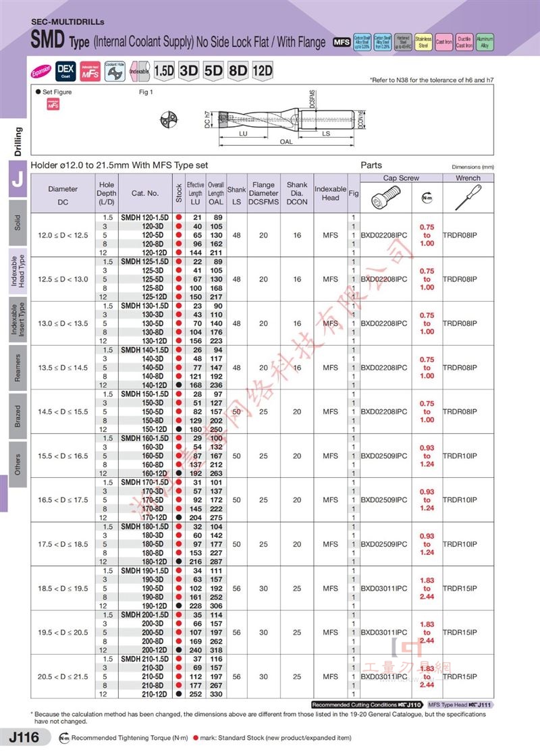Click the pink Cast Iron material badge

[444, 43]
